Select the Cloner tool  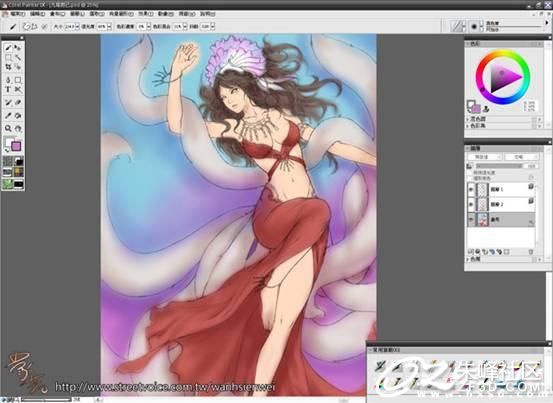8,103
